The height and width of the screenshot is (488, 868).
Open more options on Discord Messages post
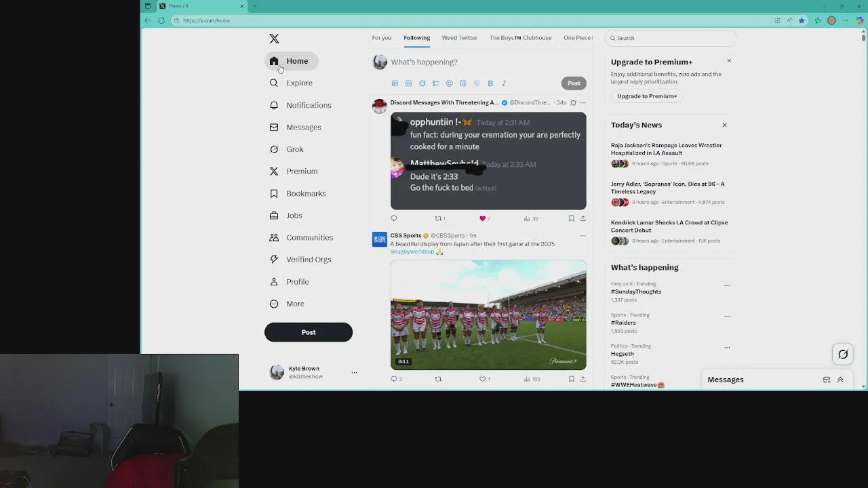(583, 103)
